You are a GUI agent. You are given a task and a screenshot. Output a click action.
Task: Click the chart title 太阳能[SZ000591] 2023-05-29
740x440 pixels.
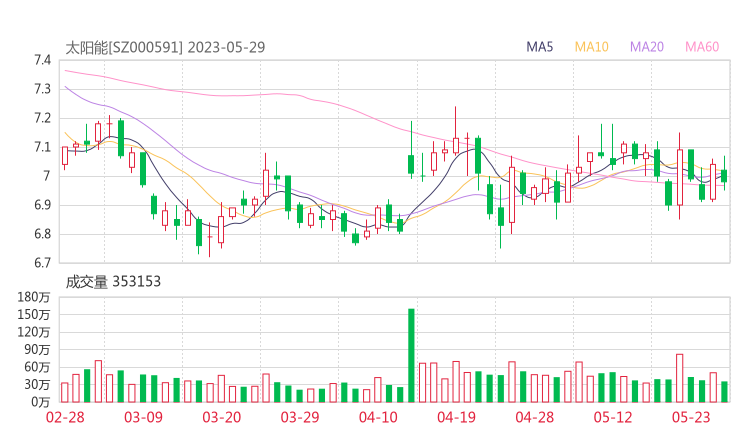165,47
